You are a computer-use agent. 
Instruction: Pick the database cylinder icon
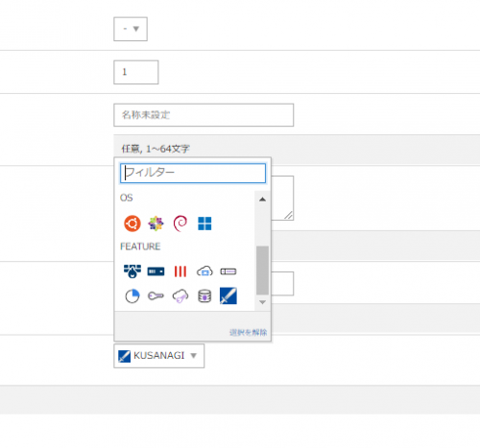204,296
